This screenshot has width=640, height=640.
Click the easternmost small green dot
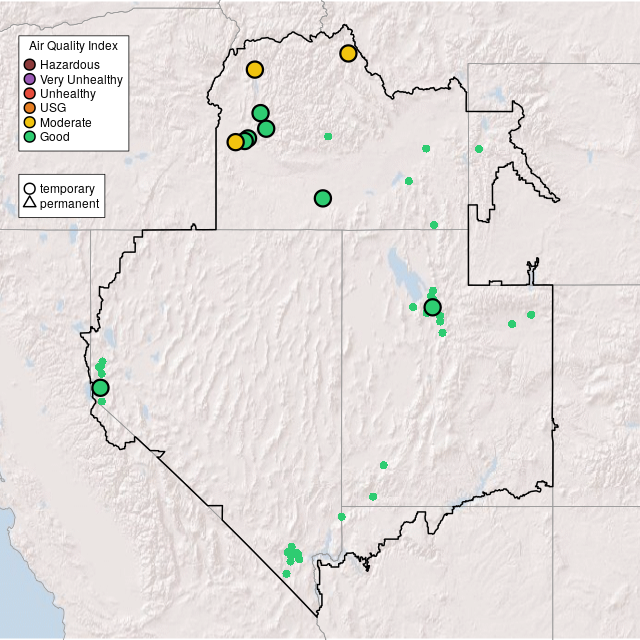tap(531, 315)
